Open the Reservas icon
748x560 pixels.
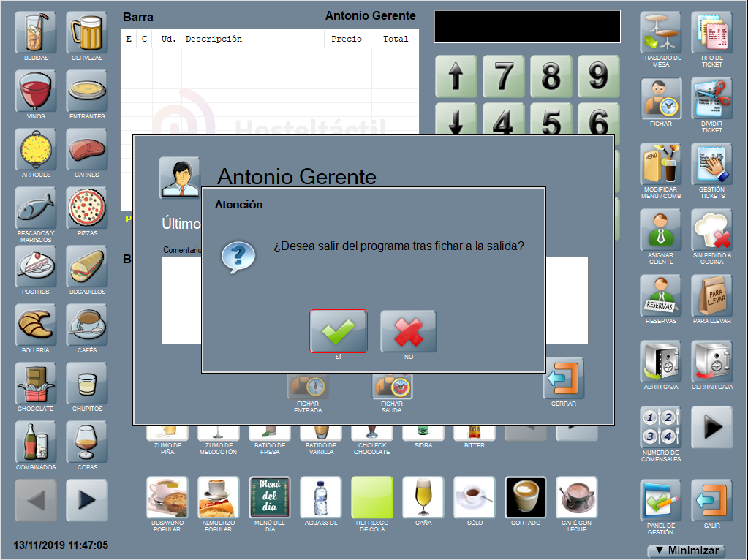pos(661,295)
